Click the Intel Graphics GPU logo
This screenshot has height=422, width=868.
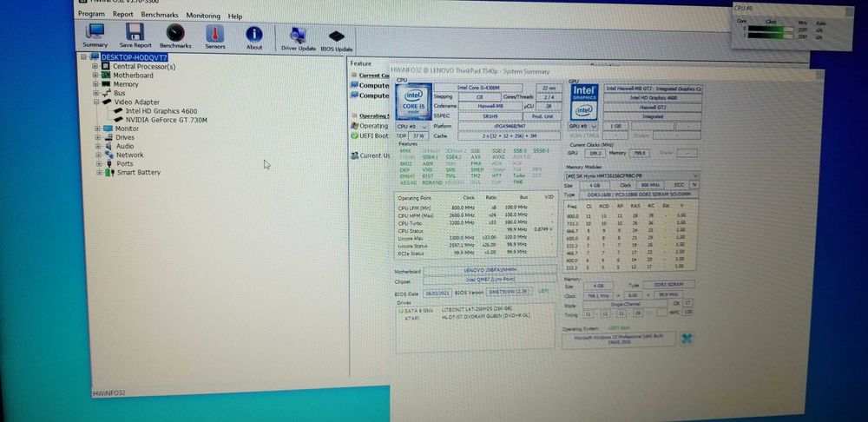[584, 102]
